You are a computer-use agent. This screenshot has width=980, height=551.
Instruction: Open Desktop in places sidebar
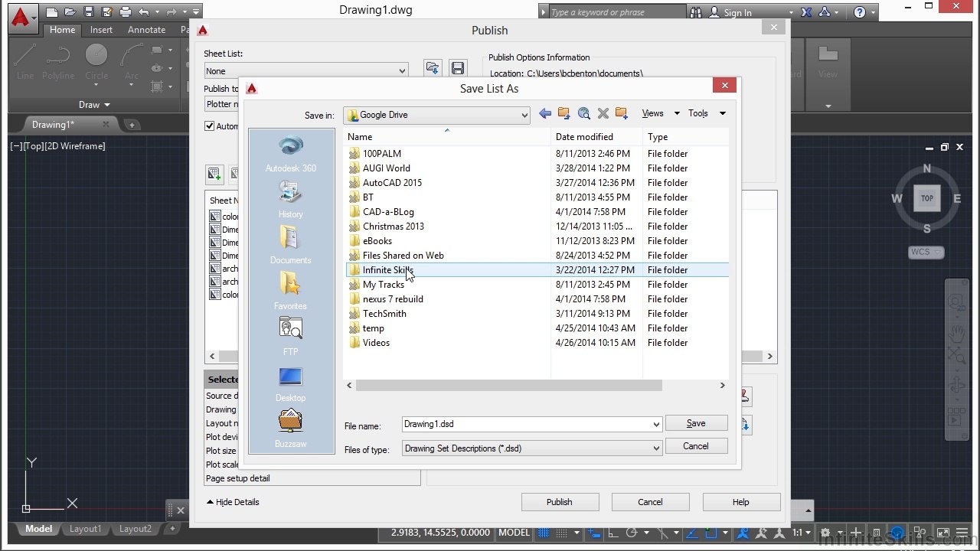coord(291,383)
